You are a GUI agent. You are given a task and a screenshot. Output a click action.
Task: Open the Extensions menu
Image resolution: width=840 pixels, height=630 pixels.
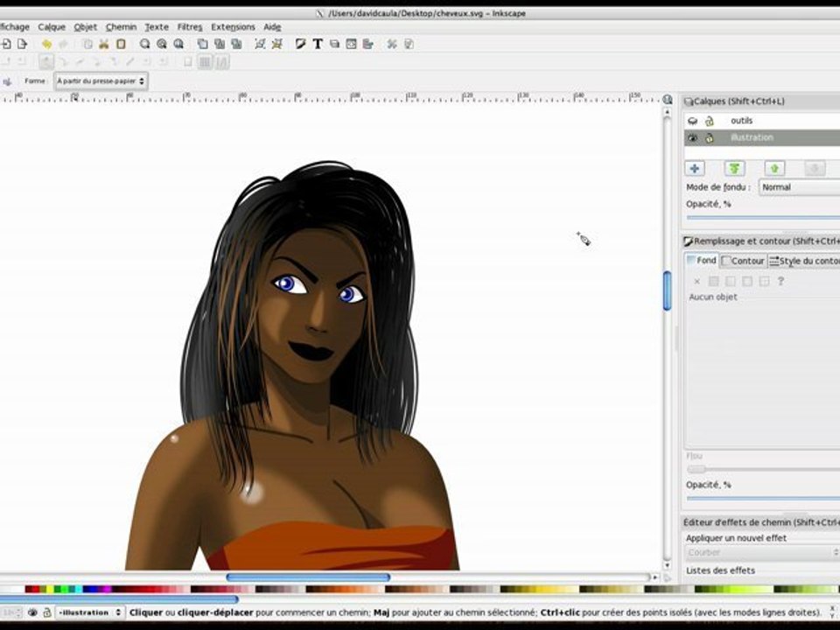pos(233,27)
